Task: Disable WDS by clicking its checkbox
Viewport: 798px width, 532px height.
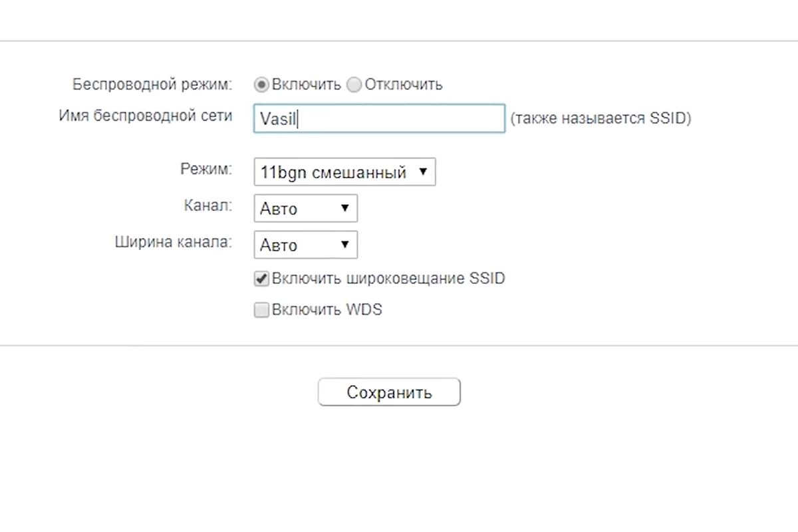Action: [261, 310]
